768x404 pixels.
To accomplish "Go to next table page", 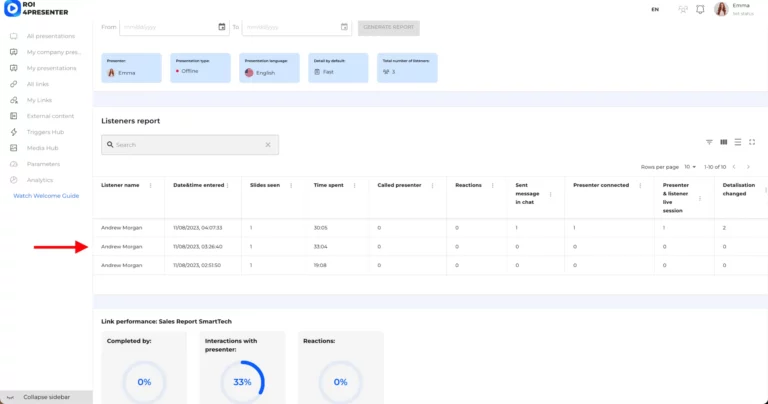I will click(748, 167).
